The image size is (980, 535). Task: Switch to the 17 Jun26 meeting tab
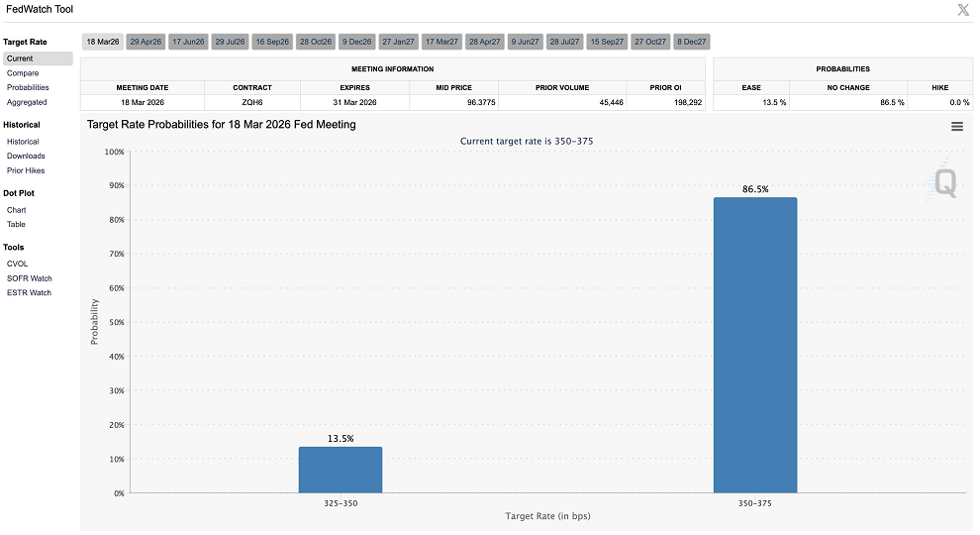coord(188,42)
